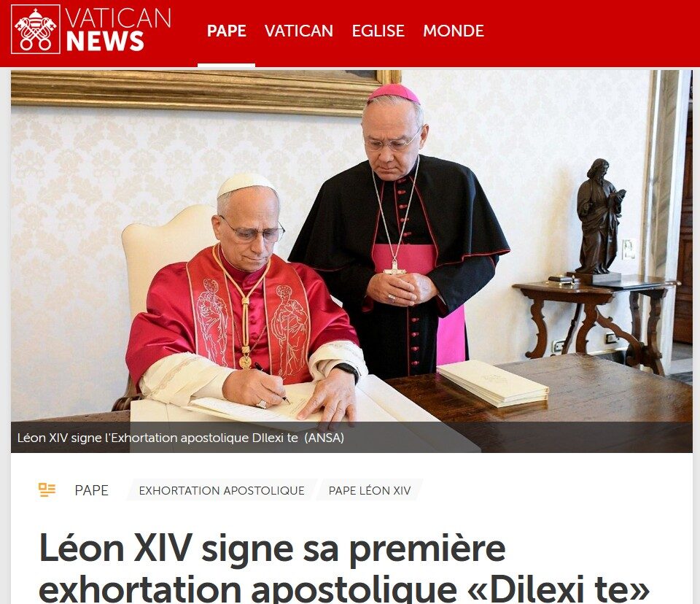Open the MONDE navigation item
Screen dimensions: 700x604
pos(453,31)
